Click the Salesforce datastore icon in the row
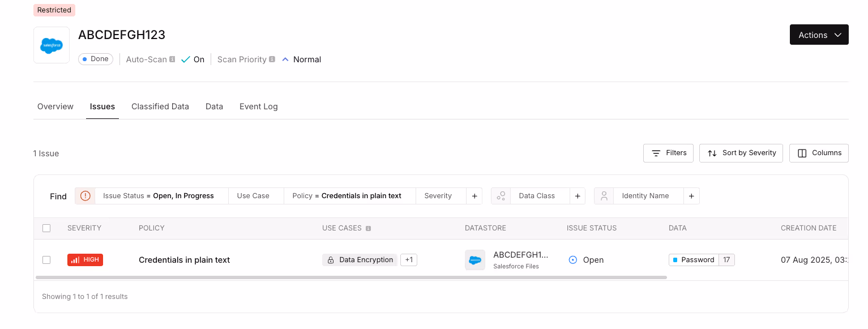This screenshot has height=329, width=868. click(x=475, y=260)
